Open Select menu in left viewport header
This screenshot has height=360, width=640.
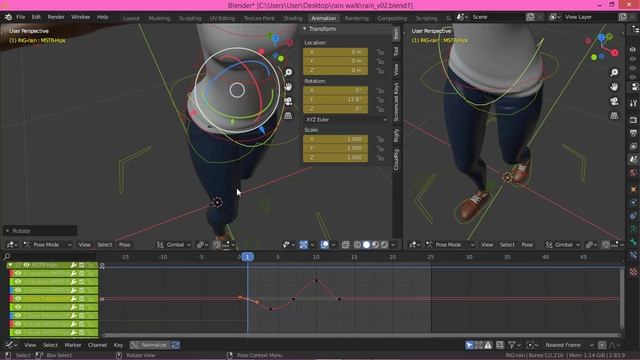point(104,245)
